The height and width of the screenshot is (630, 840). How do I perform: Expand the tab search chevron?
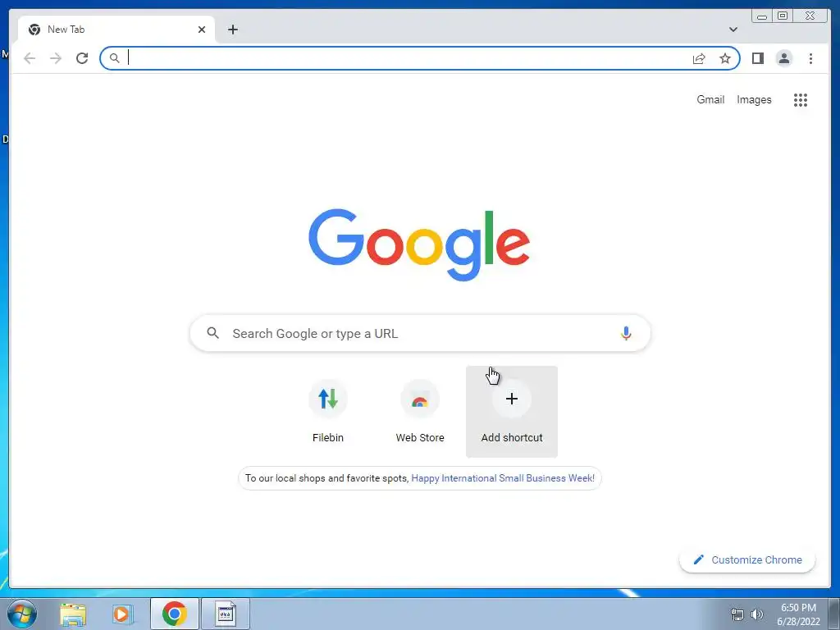pyautogui.click(x=733, y=30)
